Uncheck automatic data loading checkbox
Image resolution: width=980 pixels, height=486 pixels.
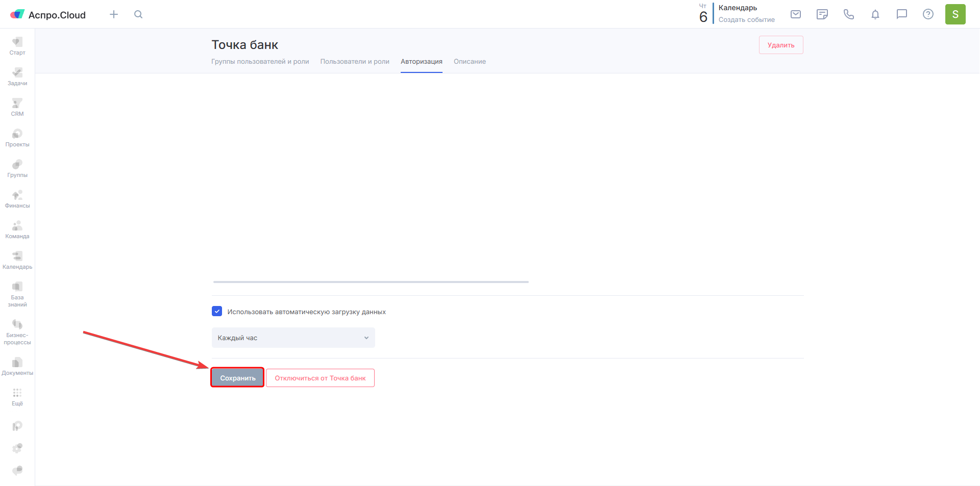click(217, 311)
